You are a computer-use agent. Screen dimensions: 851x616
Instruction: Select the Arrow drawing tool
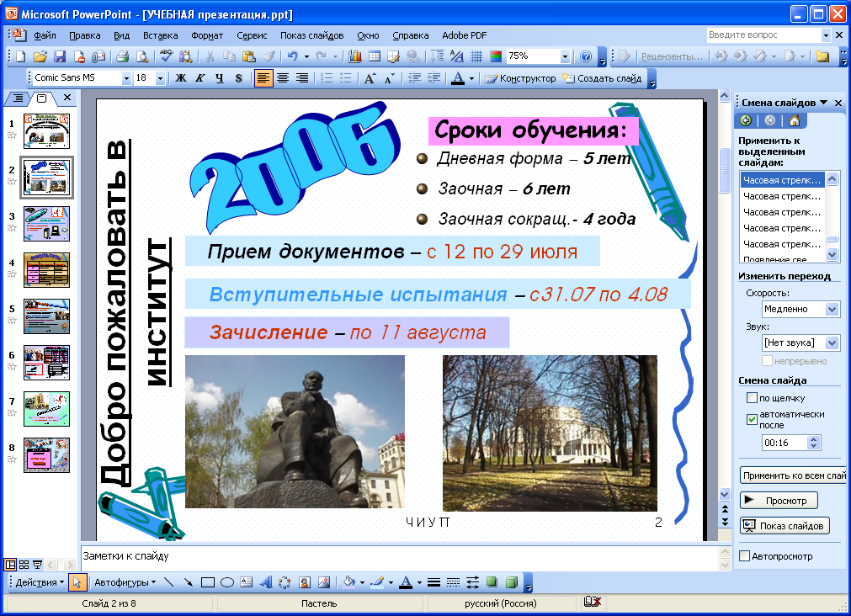coord(188,582)
